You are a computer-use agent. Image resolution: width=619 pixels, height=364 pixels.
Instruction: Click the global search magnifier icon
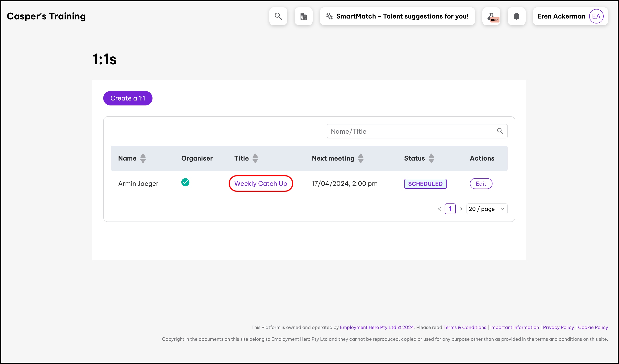pyautogui.click(x=278, y=16)
